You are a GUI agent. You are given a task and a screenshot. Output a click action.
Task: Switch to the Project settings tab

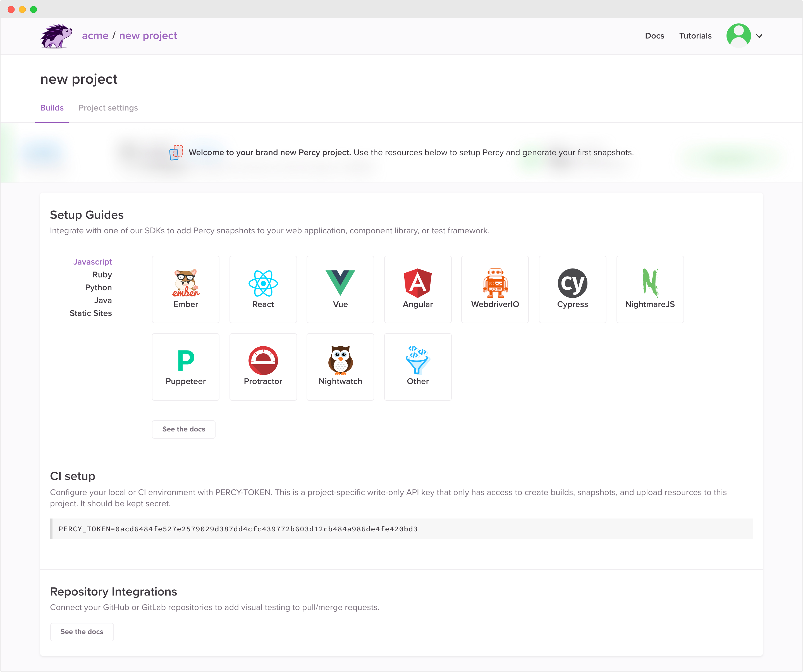pos(108,108)
